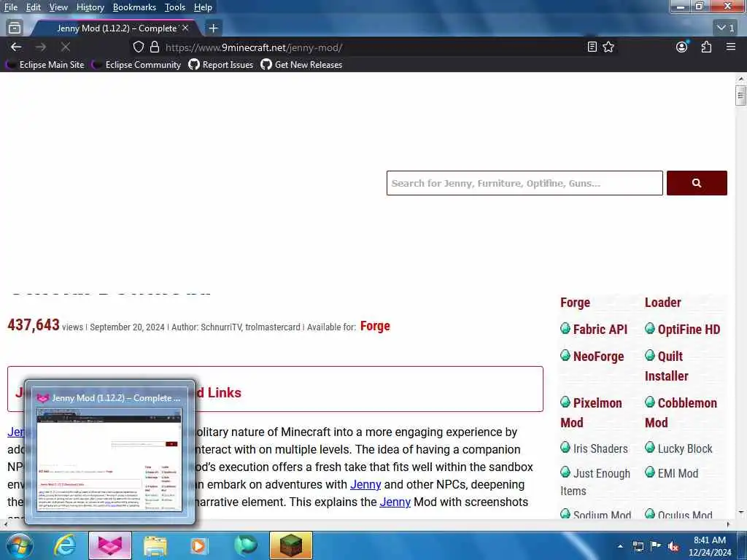Close the Jenny Mod tab
747x560 pixels.
click(185, 28)
